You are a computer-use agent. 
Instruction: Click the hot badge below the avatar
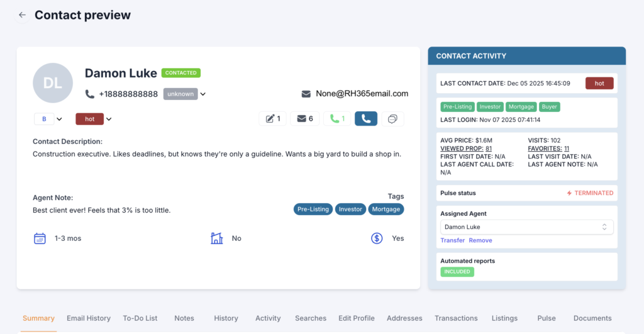pyautogui.click(x=89, y=119)
